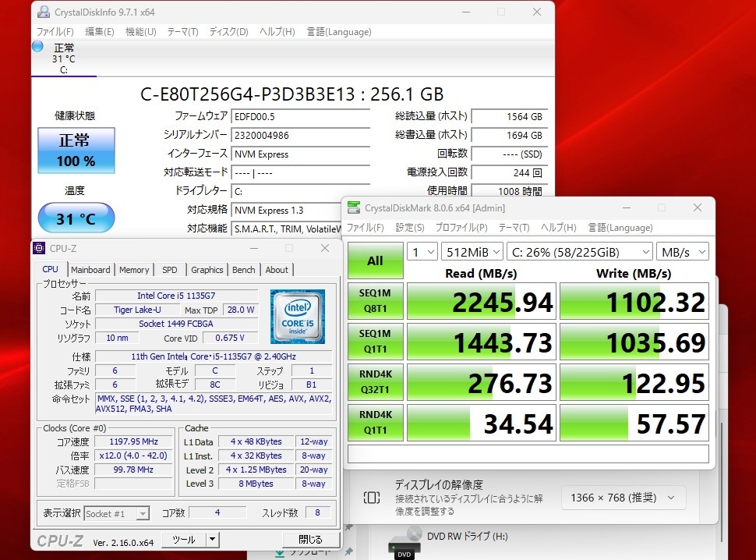This screenshot has width=756, height=560.
Task: Click the 1564 GB total reads value
Action: pos(509,117)
